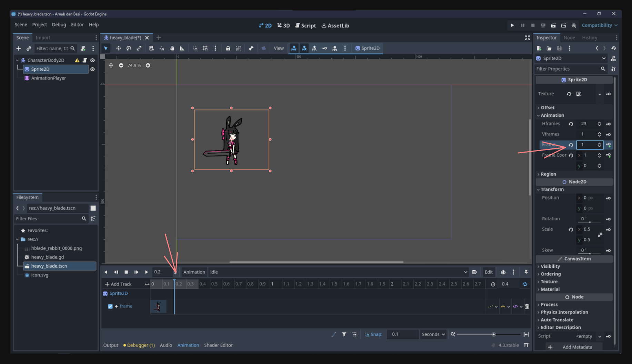Click the Frame property keyframe key icon

point(609,145)
